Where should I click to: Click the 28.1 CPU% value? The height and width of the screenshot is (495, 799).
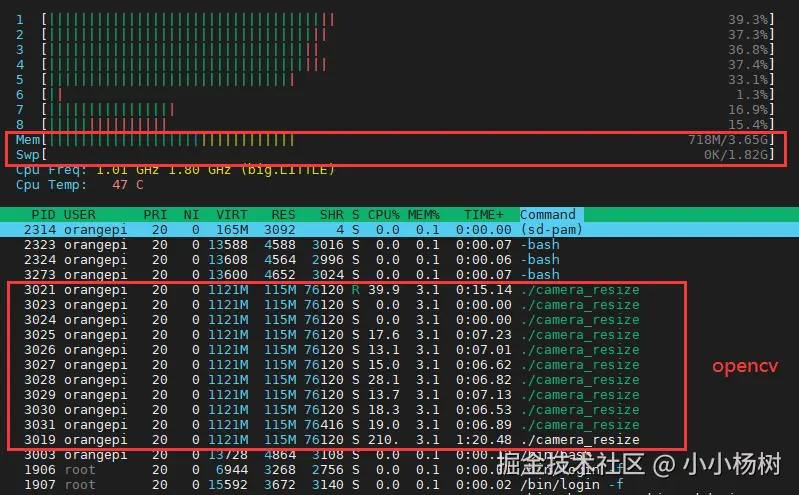pos(384,380)
